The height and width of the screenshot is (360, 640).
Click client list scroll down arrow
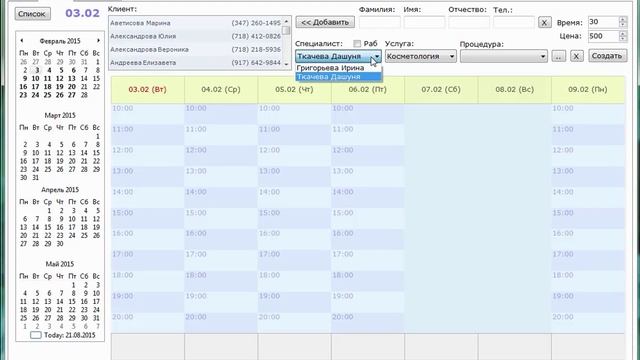286,64
